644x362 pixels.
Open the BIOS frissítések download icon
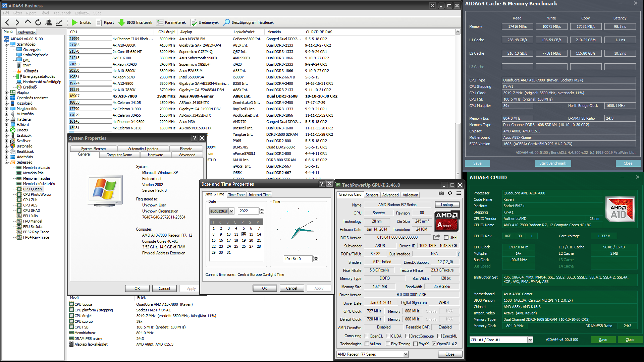pyautogui.click(x=122, y=22)
